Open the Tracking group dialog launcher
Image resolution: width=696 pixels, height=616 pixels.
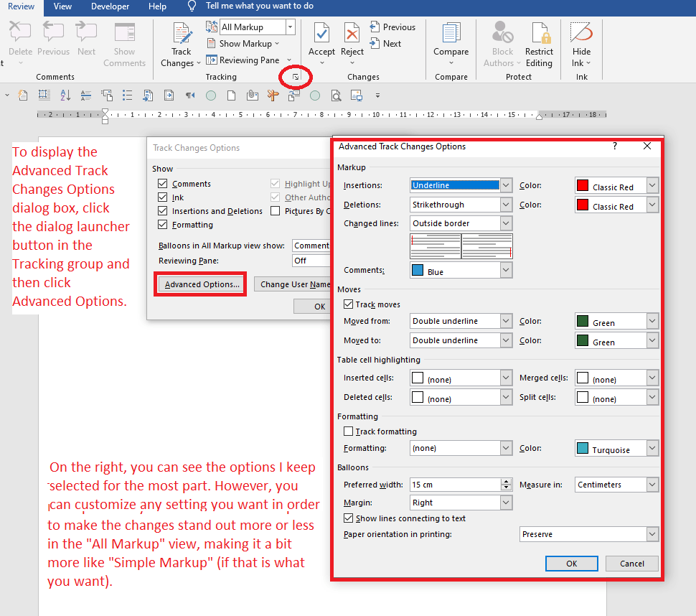pyautogui.click(x=296, y=77)
